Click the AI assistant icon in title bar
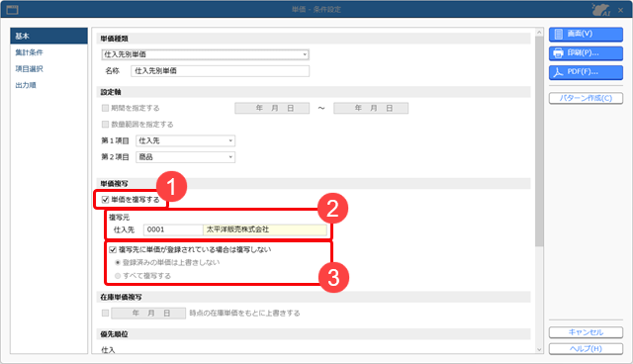633x364 pixels. point(600,9)
